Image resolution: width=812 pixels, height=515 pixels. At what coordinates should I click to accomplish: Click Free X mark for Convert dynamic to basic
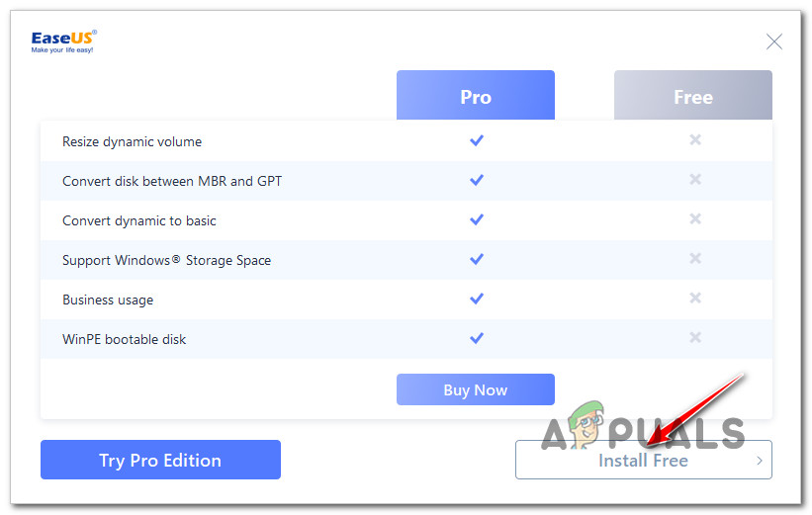[x=695, y=219]
